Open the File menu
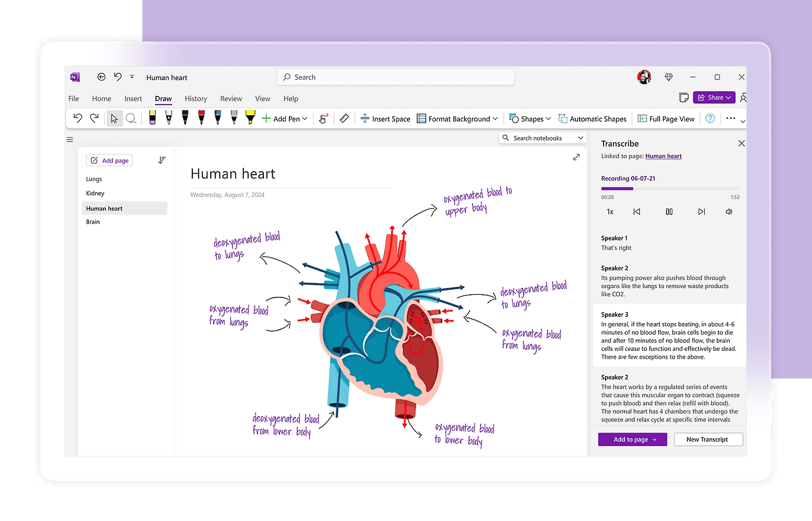Image resolution: width=812 pixels, height=521 pixels. tap(74, 99)
